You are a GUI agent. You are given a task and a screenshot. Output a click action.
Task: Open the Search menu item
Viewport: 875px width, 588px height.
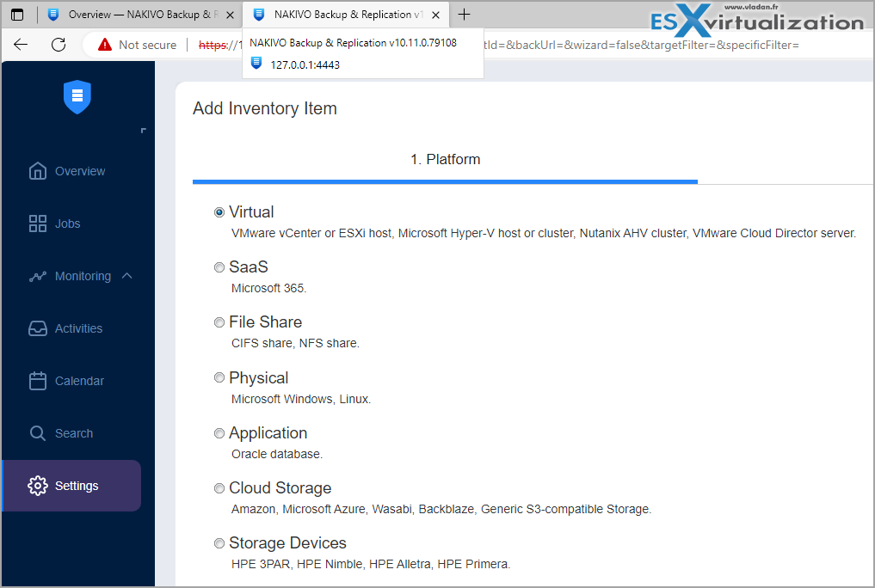click(x=71, y=433)
